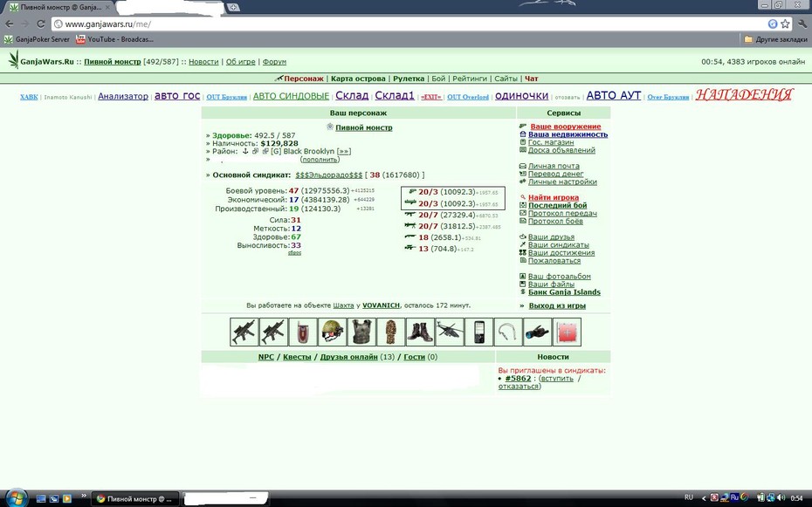Click the Windows Start orb
812x507 pixels.
pyautogui.click(x=17, y=498)
